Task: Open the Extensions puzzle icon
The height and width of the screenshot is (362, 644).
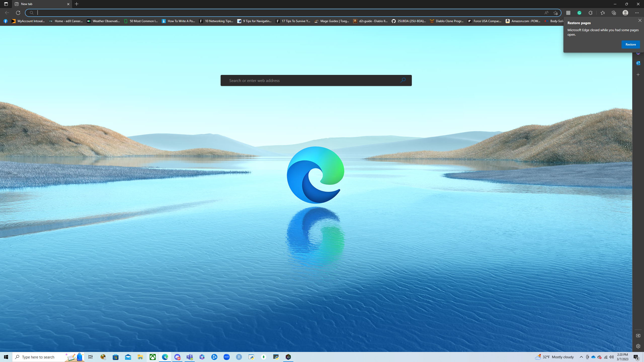Action: coord(590,13)
